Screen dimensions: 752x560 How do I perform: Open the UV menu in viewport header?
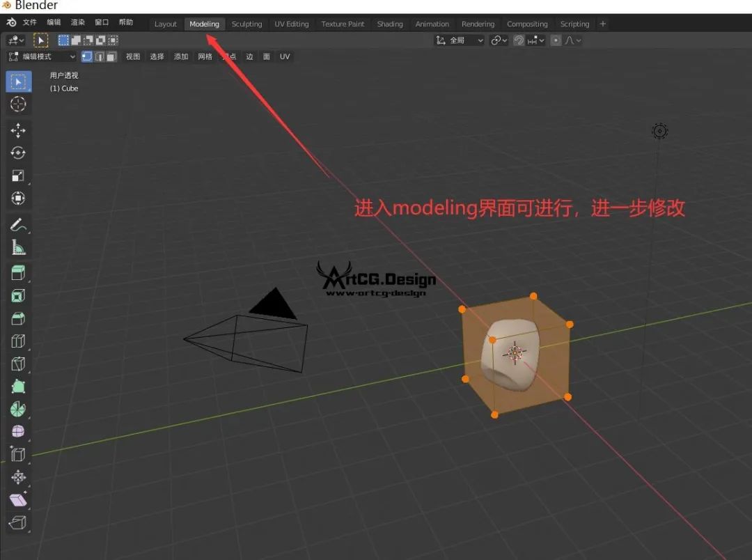285,56
